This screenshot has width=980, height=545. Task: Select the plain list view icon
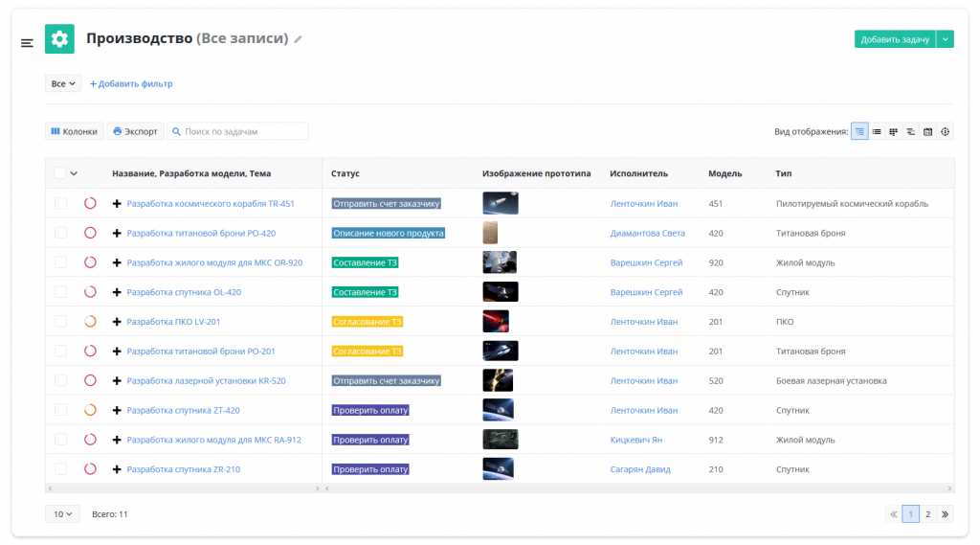[x=876, y=131]
